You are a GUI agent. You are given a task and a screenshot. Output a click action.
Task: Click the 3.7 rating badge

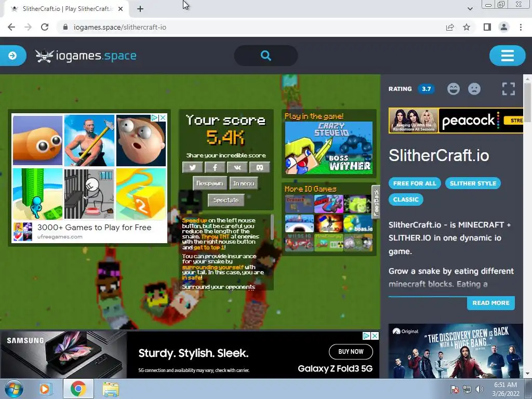click(x=426, y=89)
